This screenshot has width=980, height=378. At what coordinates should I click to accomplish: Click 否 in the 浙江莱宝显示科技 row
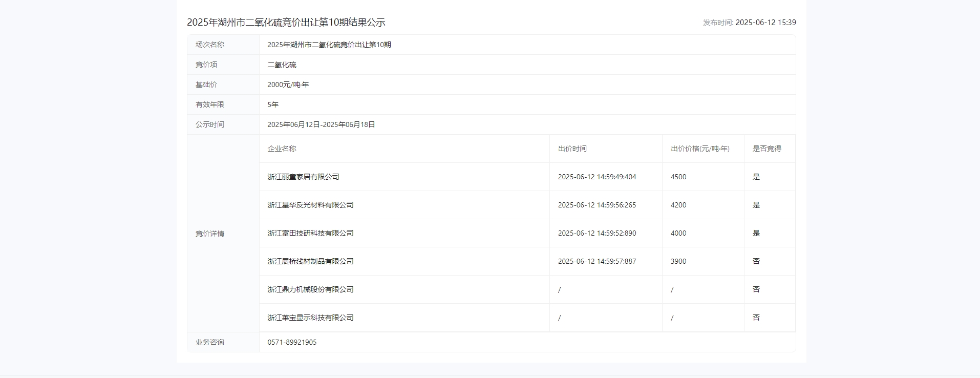pyautogui.click(x=756, y=318)
